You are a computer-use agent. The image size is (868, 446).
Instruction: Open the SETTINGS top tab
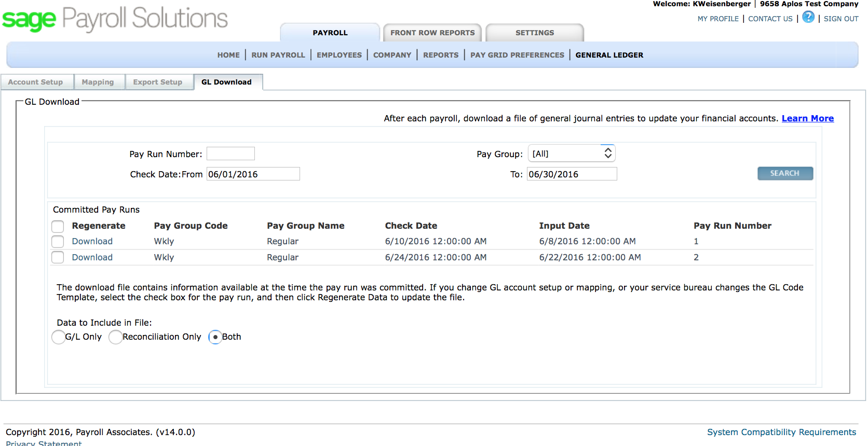[x=535, y=33]
